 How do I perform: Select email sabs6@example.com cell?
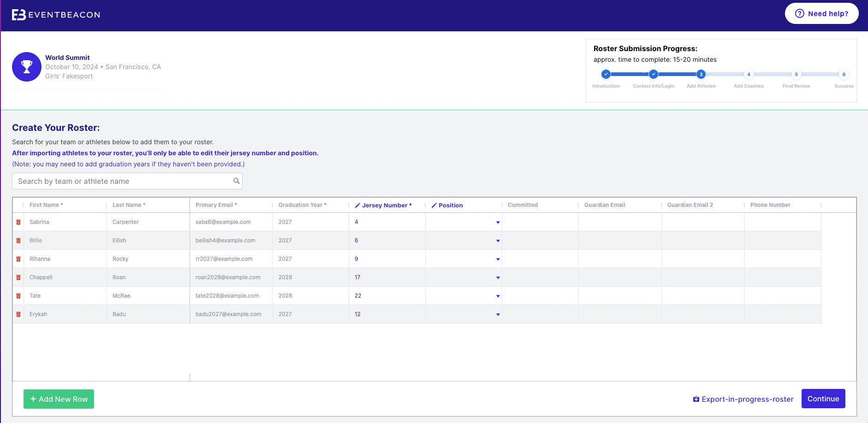[231, 222]
